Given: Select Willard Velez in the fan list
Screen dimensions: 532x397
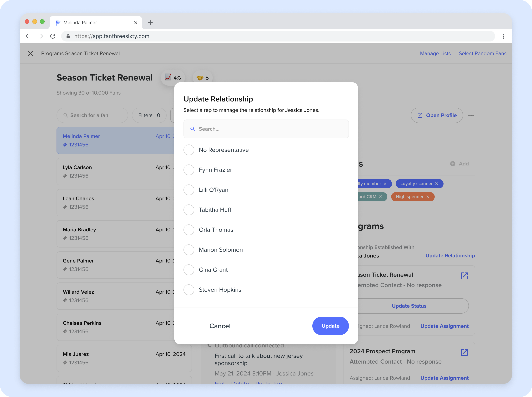Looking at the screenshot, I should pos(115,296).
